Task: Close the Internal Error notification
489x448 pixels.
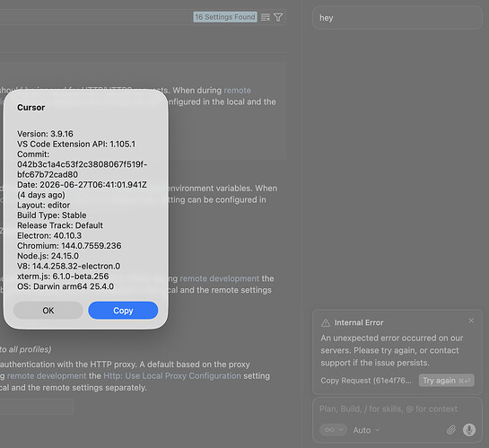Action: (471, 321)
